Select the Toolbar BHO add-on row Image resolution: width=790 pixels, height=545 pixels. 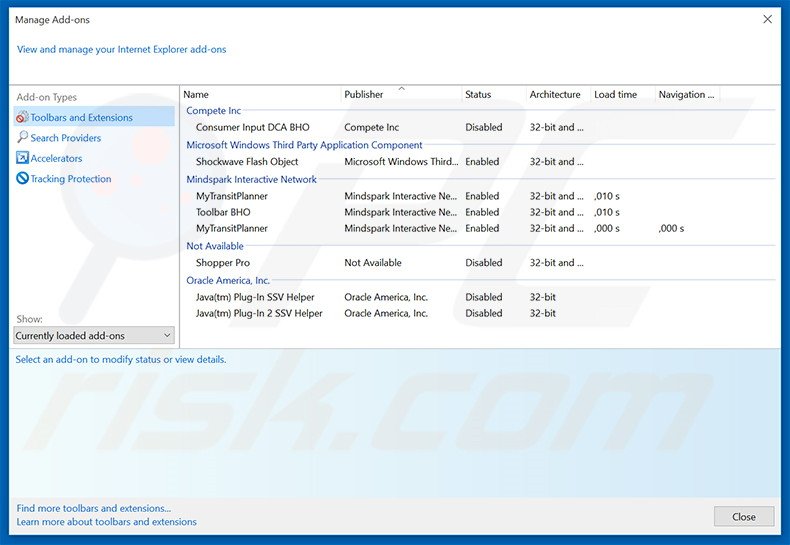[223, 212]
